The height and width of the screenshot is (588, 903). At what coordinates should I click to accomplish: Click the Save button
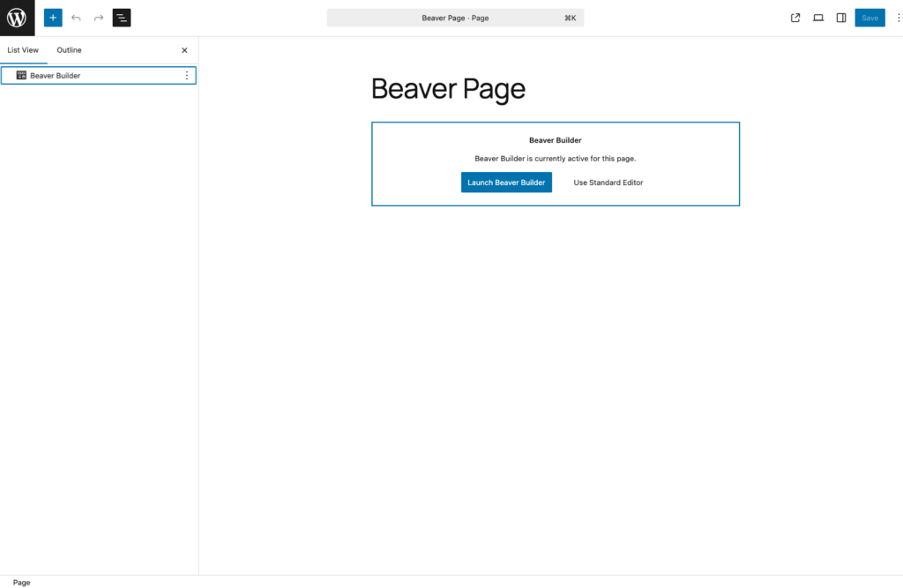coord(869,18)
